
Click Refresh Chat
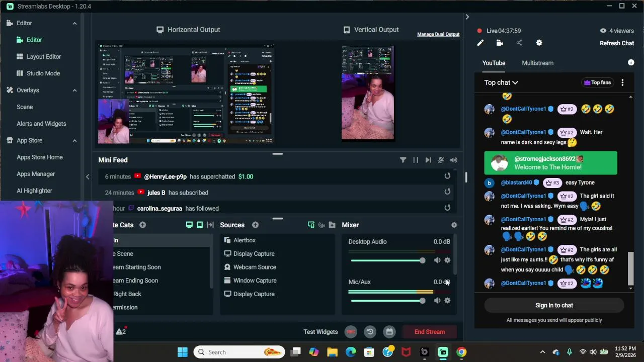click(x=617, y=43)
